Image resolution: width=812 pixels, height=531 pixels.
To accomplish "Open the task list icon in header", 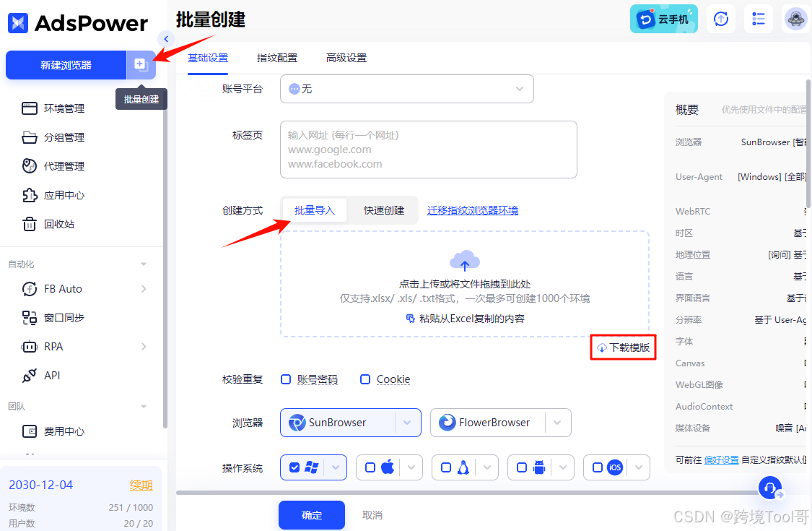I will (758, 20).
